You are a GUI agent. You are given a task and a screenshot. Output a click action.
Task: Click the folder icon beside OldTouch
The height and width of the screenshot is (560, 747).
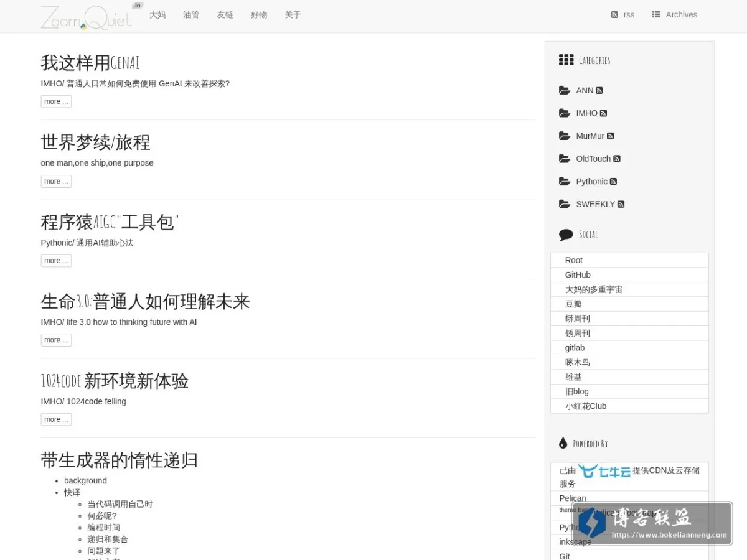pos(565,159)
